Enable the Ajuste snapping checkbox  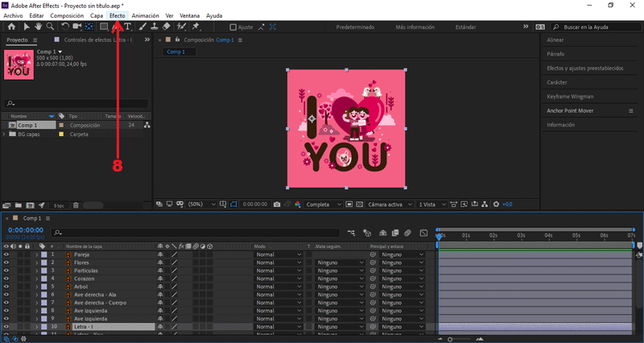[233, 27]
